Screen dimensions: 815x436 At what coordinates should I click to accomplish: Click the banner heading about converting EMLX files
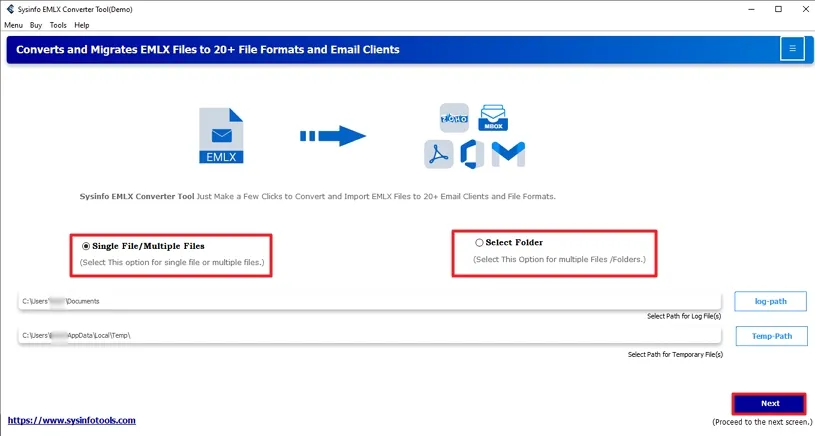click(x=208, y=49)
